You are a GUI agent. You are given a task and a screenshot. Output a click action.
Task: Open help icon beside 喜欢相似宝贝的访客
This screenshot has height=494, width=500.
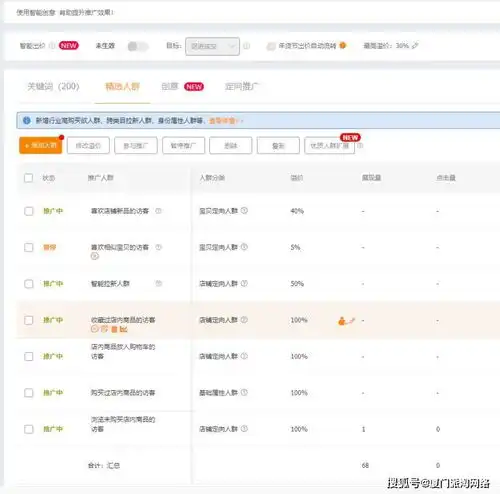tap(159, 247)
